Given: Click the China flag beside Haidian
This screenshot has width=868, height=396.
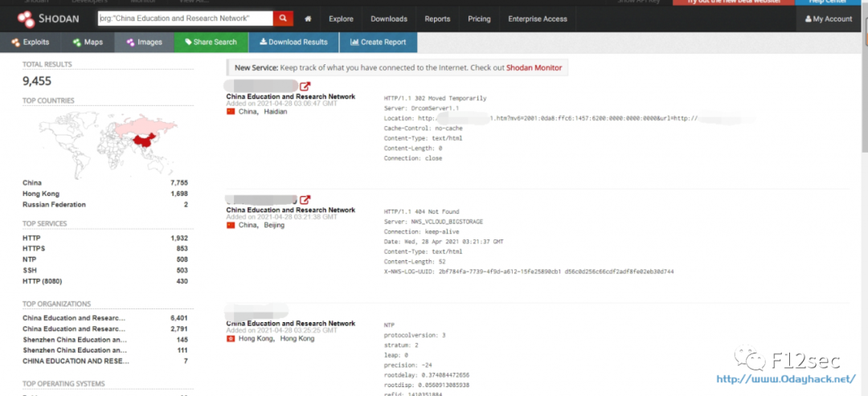Looking at the screenshot, I should (231, 112).
